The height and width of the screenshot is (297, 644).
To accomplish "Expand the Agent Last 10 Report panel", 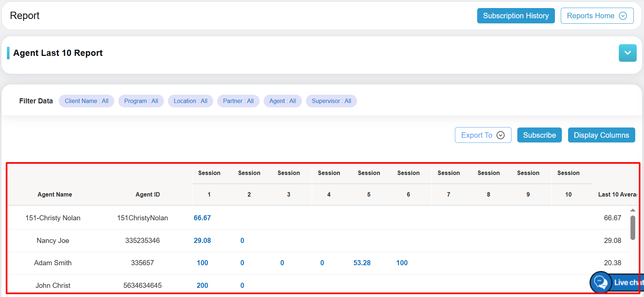I will 627,53.
